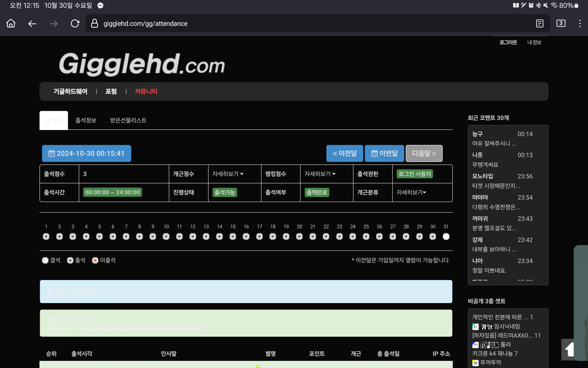The image size is (588, 368).
Task: Switch to the 받은선물리스트 tab
Action: (128, 120)
